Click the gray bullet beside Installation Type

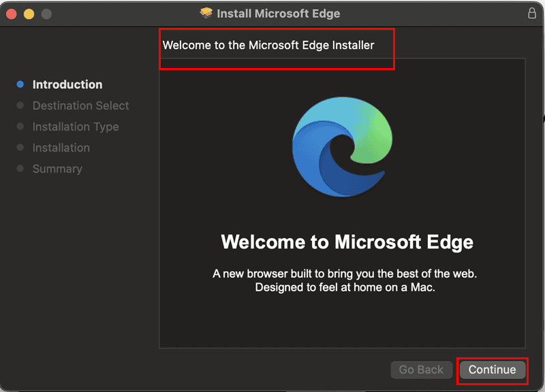(x=20, y=127)
